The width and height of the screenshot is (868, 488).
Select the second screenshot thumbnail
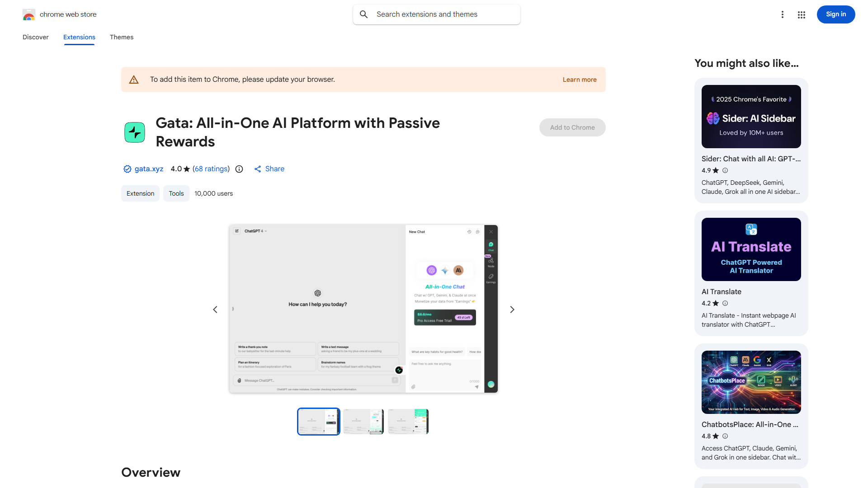pyautogui.click(x=363, y=421)
